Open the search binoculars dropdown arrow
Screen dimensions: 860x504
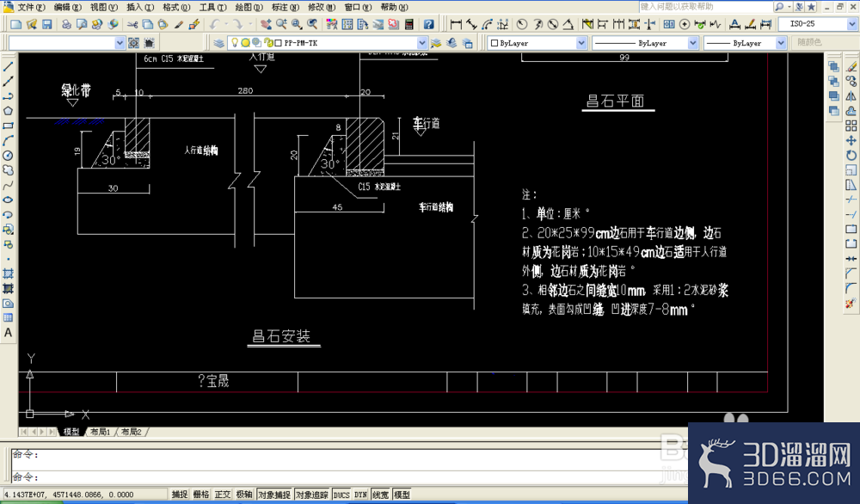pyautogui.click(x=789, y=7)
